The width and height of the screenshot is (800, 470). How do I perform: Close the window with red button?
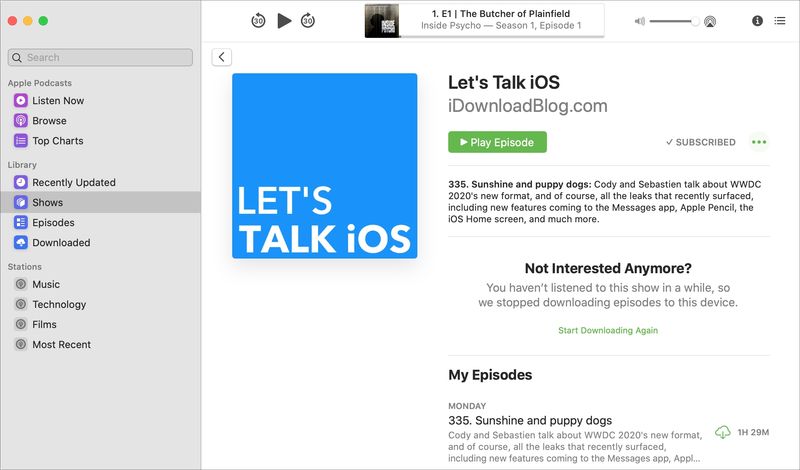point(13,21)
